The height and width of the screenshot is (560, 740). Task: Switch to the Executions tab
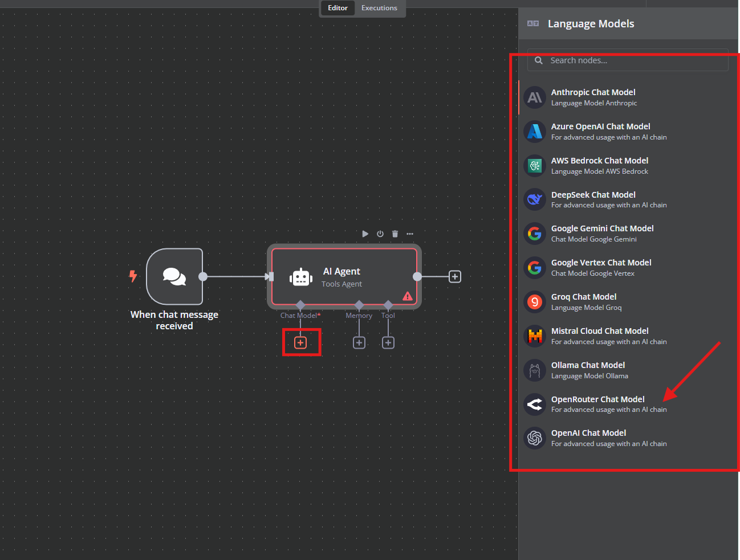click(379, 8)
